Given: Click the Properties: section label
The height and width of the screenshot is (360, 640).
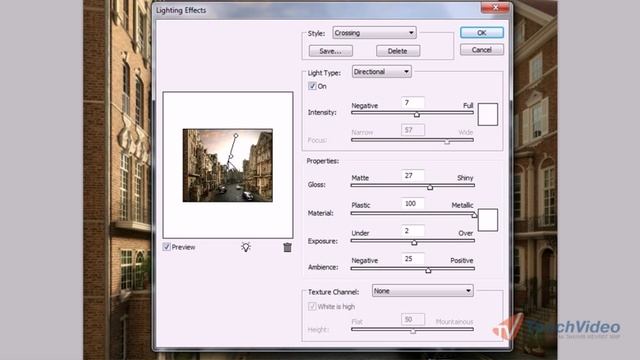Looking at the screenshot, I should [323, 161].
